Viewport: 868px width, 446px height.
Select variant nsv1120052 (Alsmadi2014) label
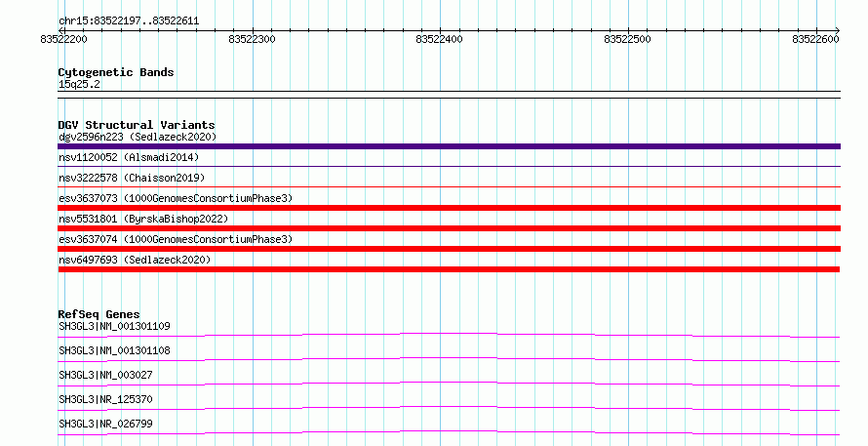pyautogui.click(x=129, y=157)
